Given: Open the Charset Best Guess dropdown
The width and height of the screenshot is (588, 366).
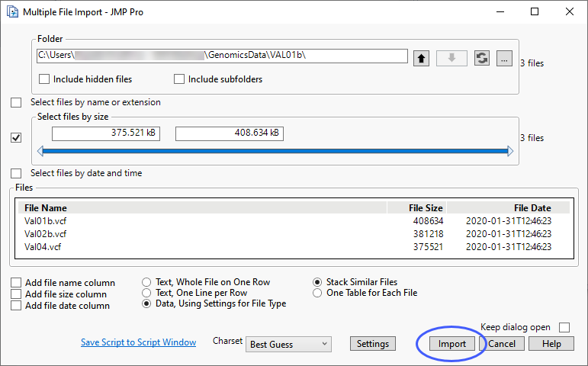Looking at the screenshot, I should pyautogui.click(x=289, y=345).
